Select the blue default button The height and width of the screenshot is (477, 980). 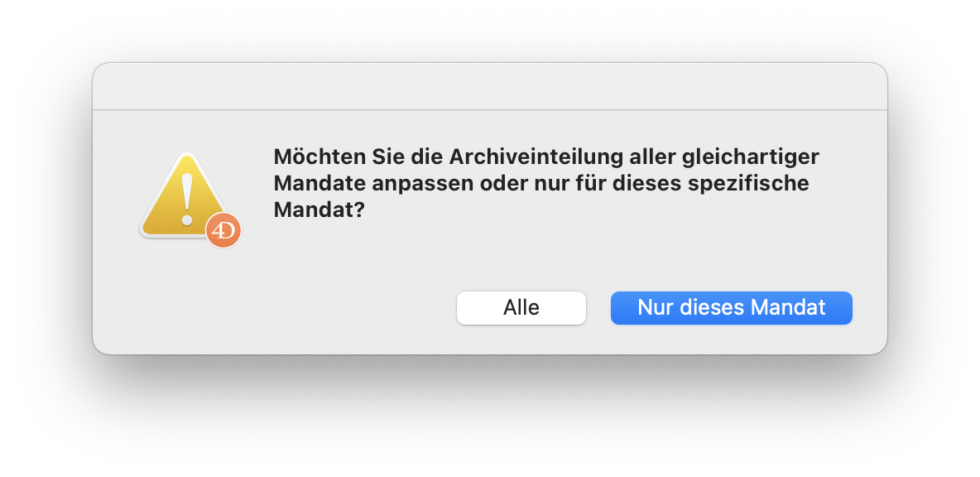tap(731, 307)
